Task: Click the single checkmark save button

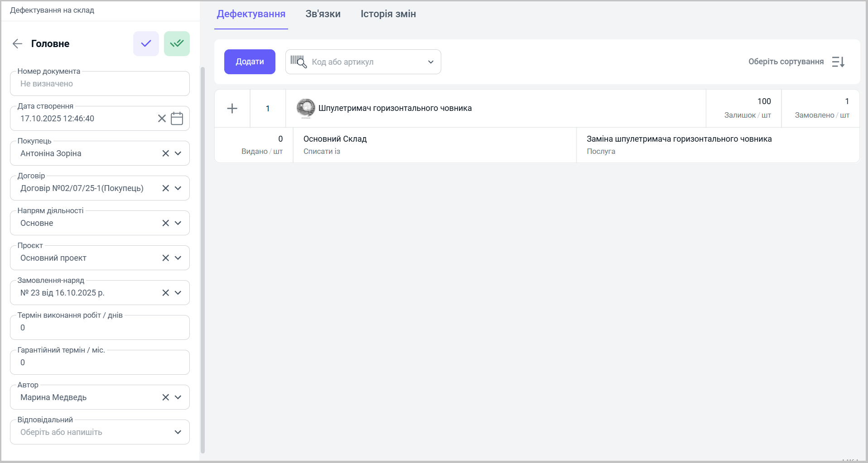Action: click(x=146, y=43)
